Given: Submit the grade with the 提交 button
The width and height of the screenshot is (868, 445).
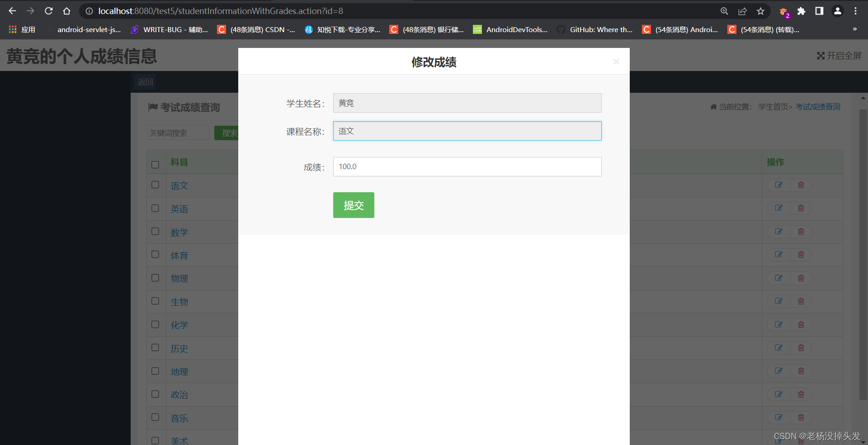Looking at the screenshot, I should tap(354, 205).
